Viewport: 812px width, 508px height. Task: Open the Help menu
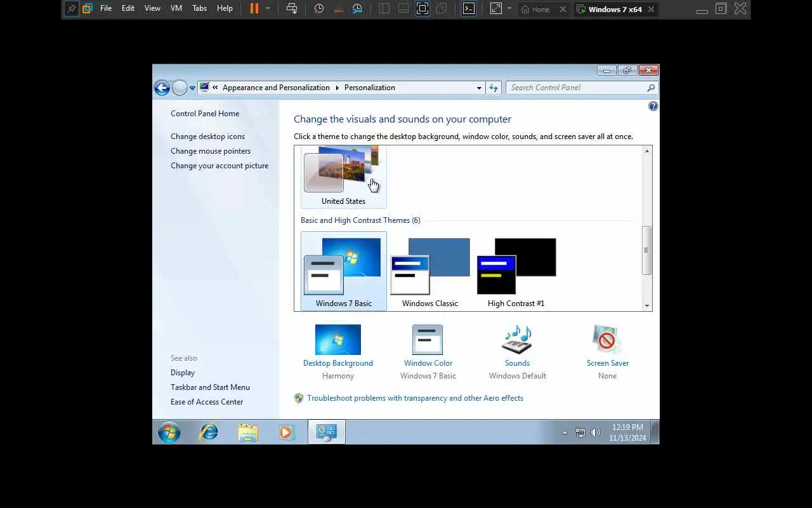(x=225, y=8)
